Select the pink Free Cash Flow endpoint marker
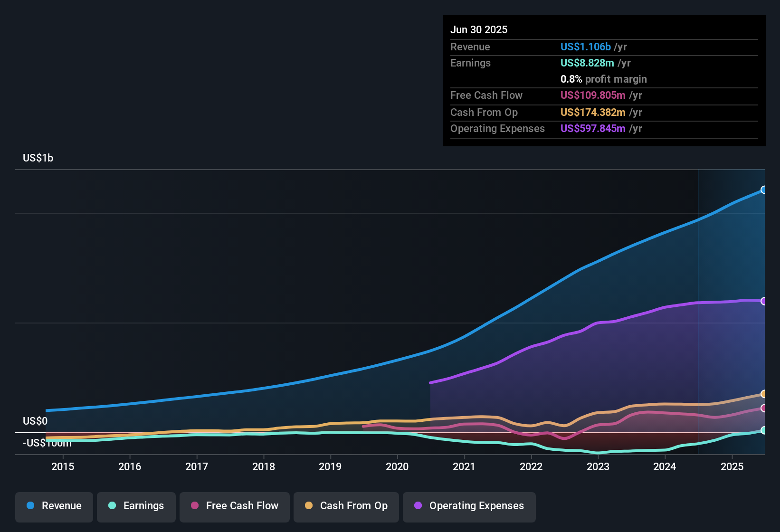780x532 pixels. tap(764, 408)
